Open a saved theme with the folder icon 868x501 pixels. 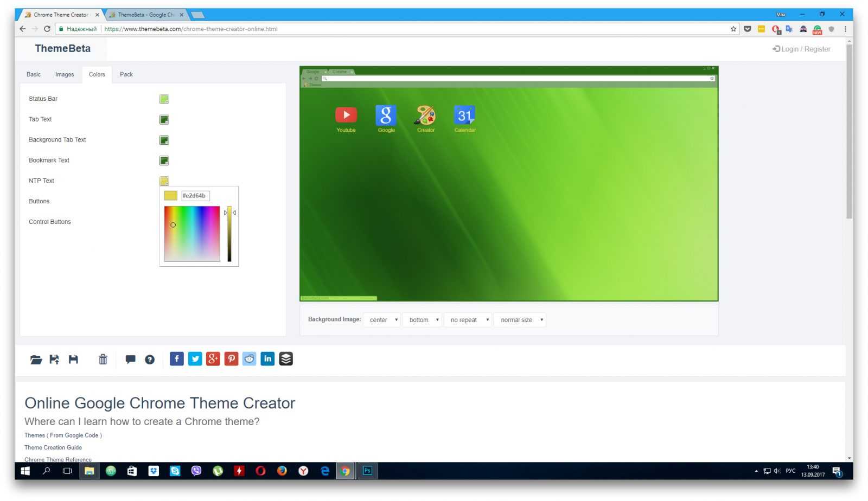pyautogui.click(x=36, y=359)
